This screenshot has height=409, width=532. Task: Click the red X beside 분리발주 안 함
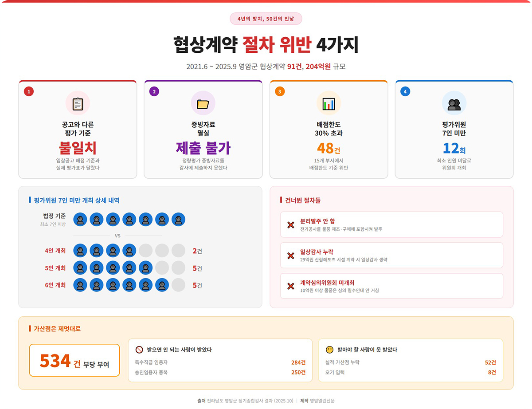(291, 225)
